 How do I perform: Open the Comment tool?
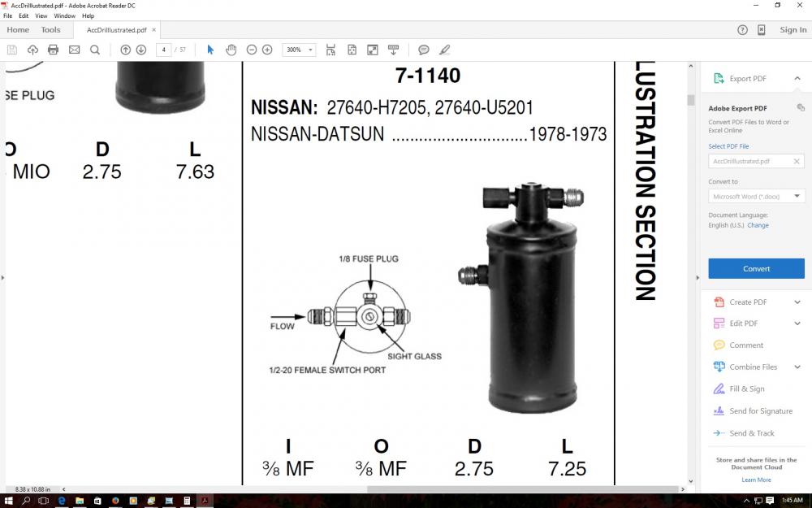746,345
